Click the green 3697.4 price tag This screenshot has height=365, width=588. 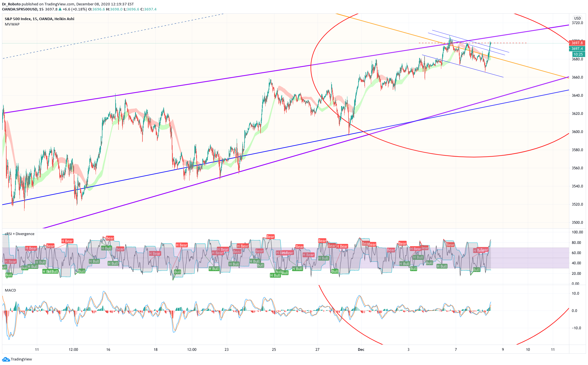(x=577, y=49)
